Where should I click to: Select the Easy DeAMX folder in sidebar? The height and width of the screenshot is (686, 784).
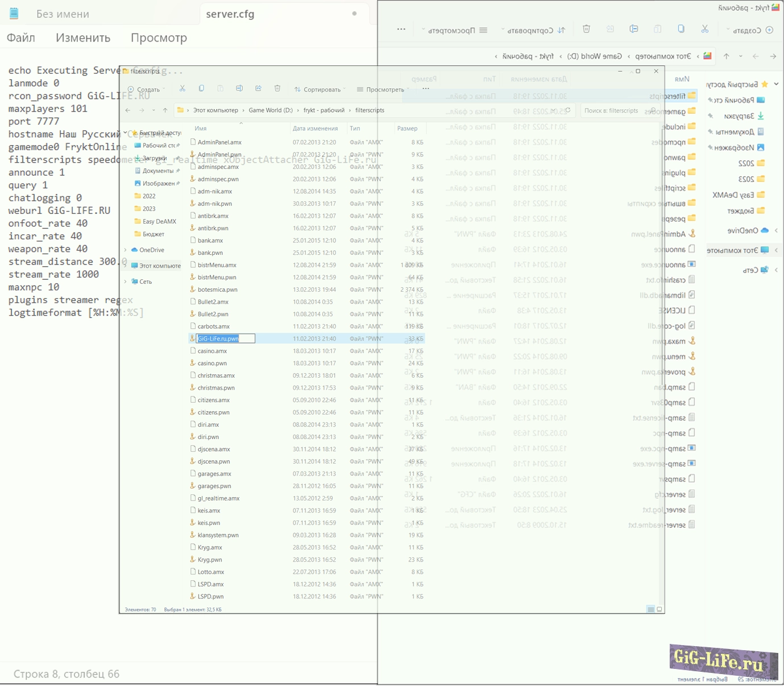click(x=159, y=221)
